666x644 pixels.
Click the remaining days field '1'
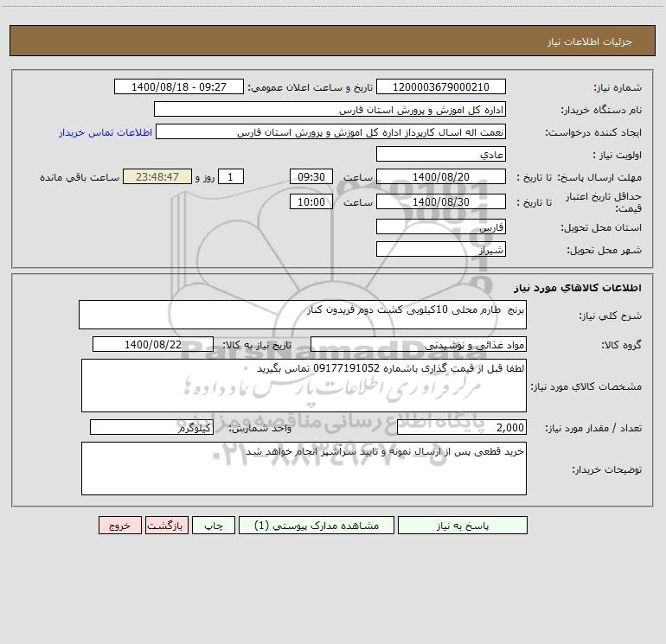[231, 176]
